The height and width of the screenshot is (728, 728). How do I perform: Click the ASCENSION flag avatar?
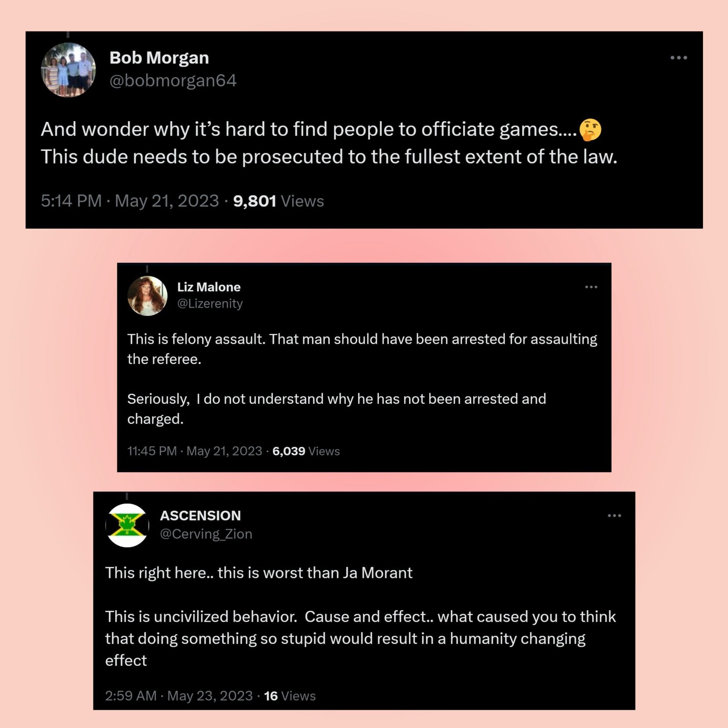pos(127,525)
